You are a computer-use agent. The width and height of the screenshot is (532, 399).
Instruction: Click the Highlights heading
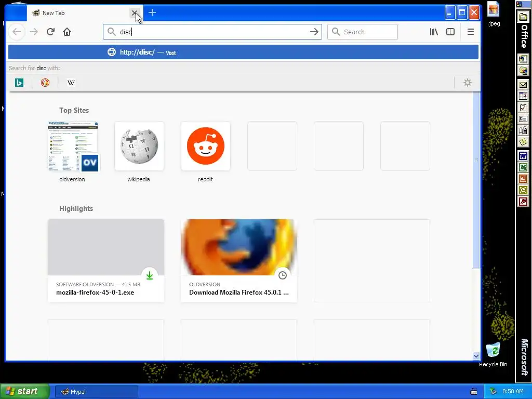76,208
